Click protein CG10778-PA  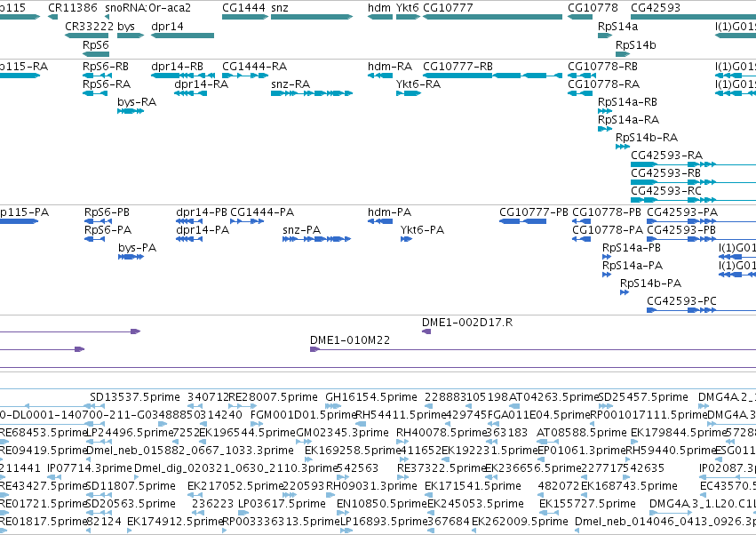tap(582, 239)
